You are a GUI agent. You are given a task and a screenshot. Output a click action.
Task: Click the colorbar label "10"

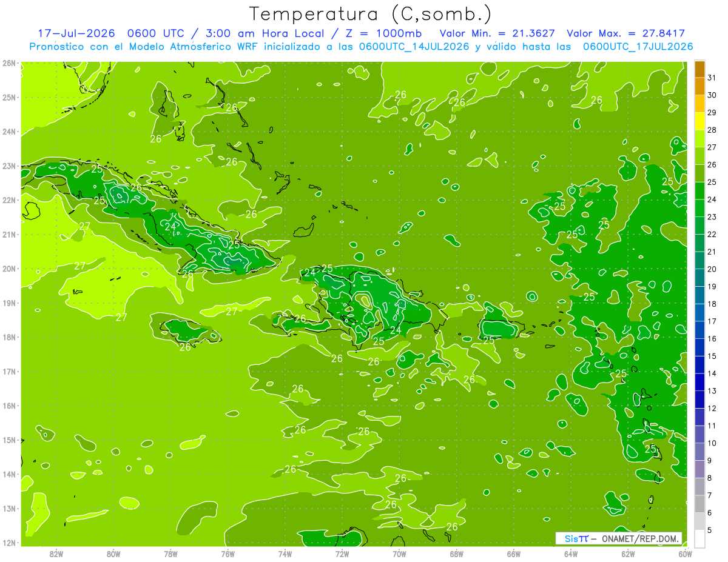tap(712, 443)
